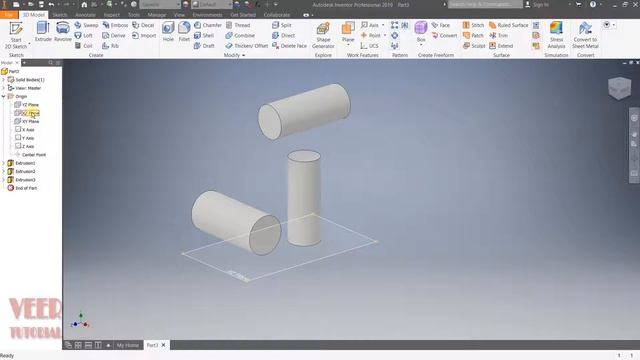
Task: Open the Point dropdown arrow
Action: pyautogui.click(x=384, y=36)
